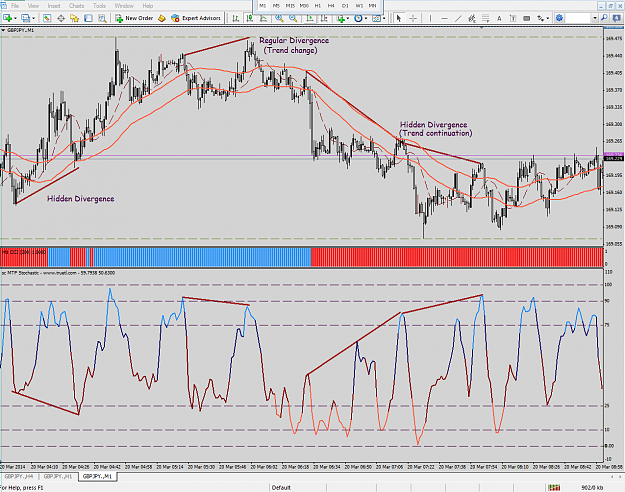The width and height of the screenshot is (625, 492).
Task: Select the Cursor arrow tool
Action: [398, 18]
